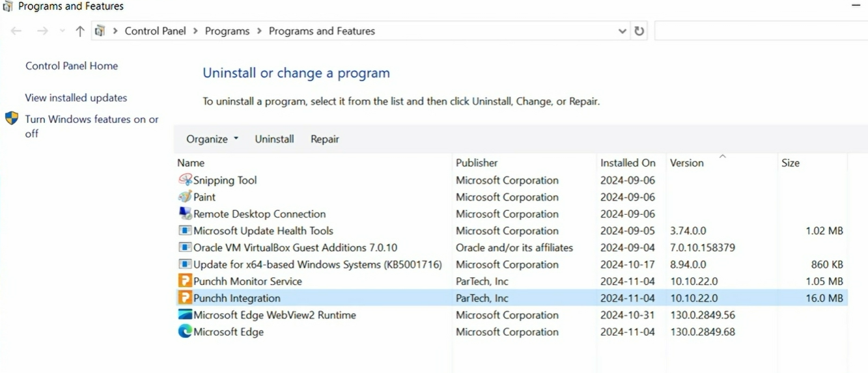Click Repair in the toolbar
The image size is (868, 373).
pyautogui.click(x=325, y=139)
